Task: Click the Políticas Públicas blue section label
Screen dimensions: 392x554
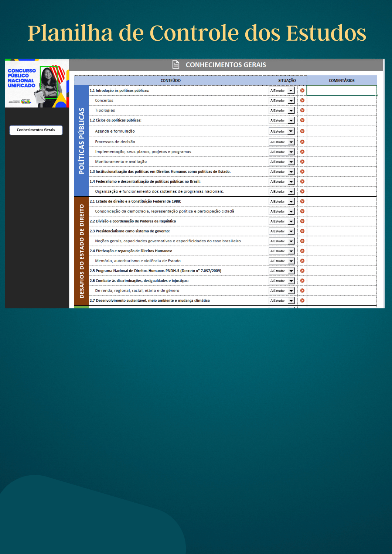Action: [81, 141]
